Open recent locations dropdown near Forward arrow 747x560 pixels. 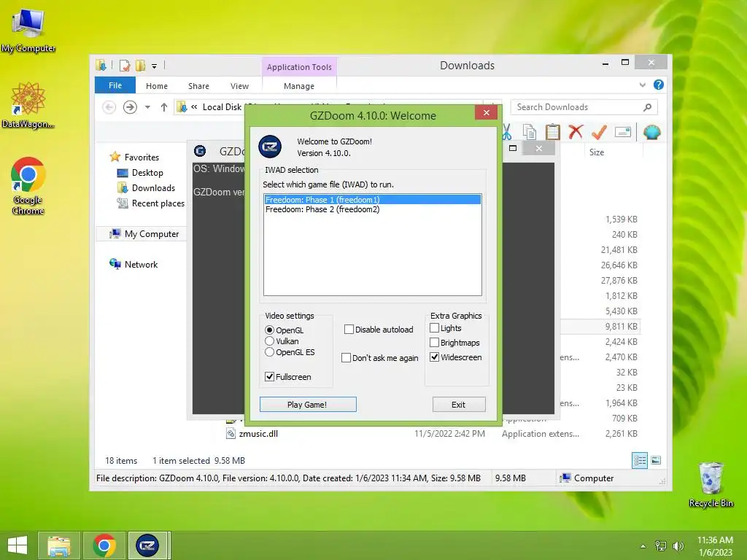click(x=147, y=107)
